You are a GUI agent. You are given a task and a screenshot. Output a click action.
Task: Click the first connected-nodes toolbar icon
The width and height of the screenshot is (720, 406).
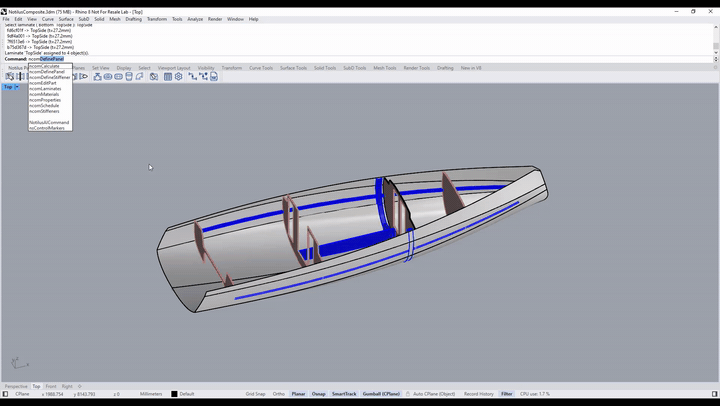click(x=192, y=76)
